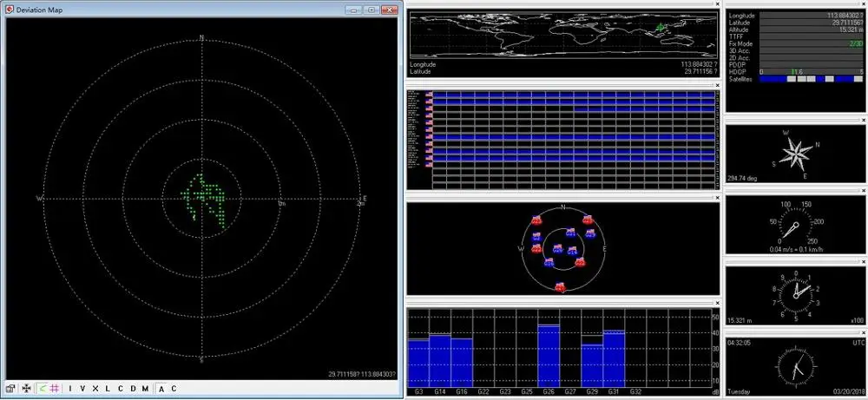Click the speedometer gauge
Screen dimensions: 868x400
(x=795, y=224)
